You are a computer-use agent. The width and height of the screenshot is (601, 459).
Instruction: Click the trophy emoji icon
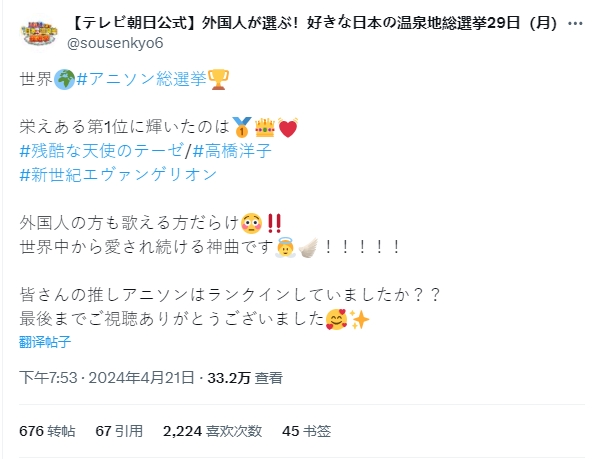(220, 78)
